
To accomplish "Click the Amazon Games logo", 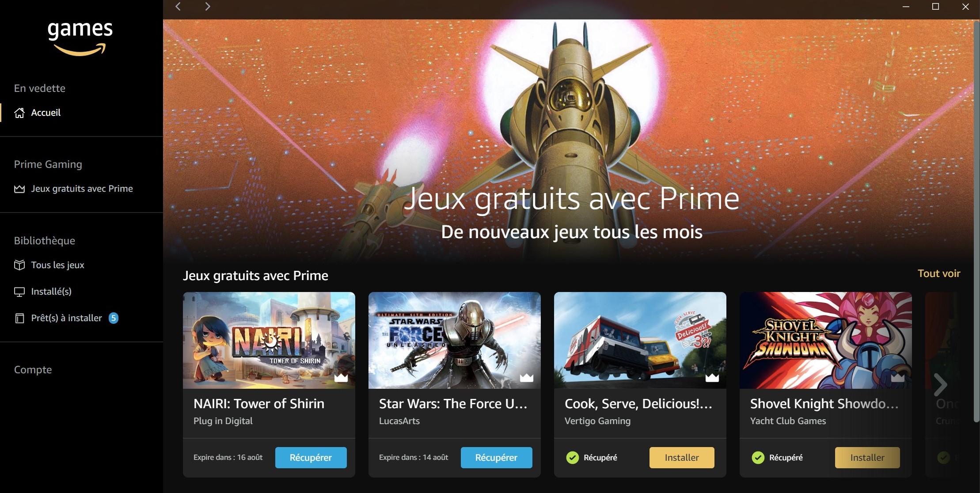I will pos(80,38).
